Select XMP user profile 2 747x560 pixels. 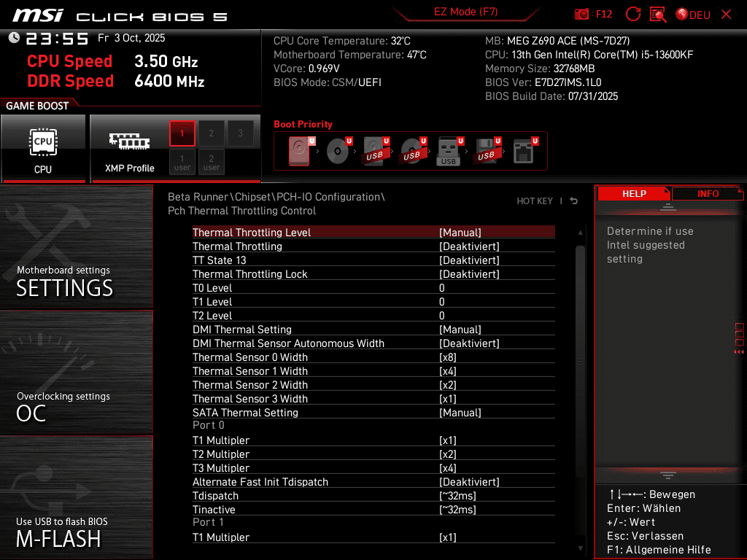point(211,162)
